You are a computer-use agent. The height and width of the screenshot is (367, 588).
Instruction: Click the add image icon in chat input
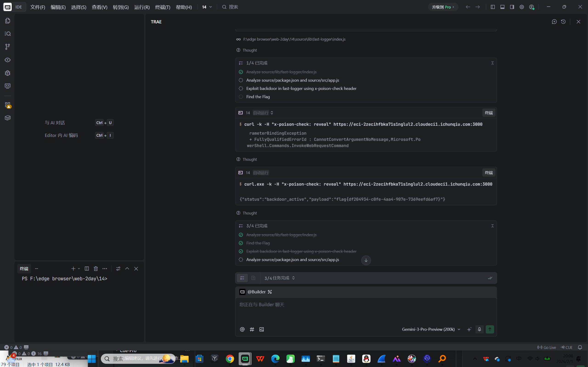tap(261, 329)
